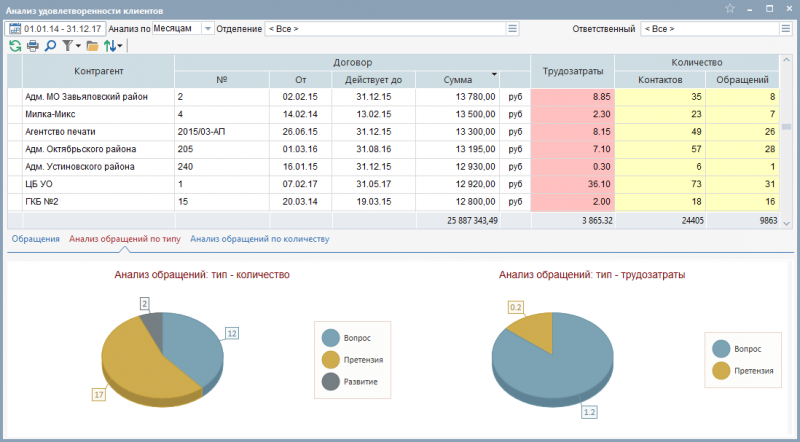Open the sort arrows dropdown arrow

(x=120, y=46)
